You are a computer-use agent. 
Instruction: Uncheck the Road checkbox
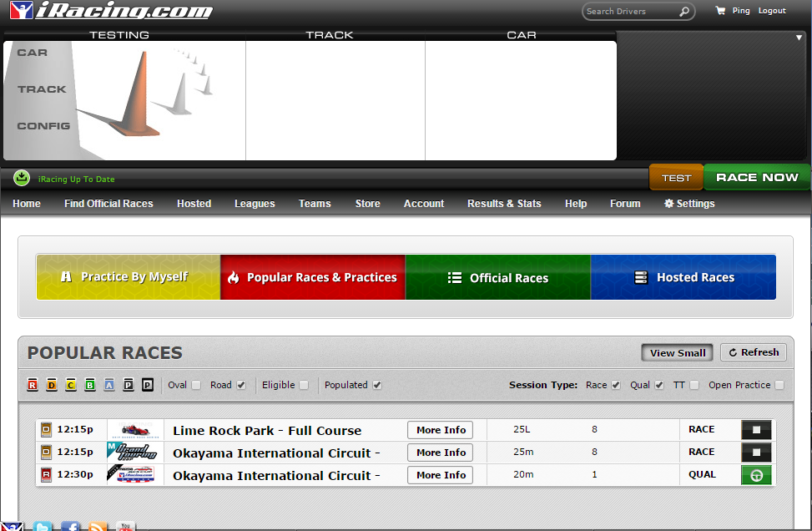point(241,385)
